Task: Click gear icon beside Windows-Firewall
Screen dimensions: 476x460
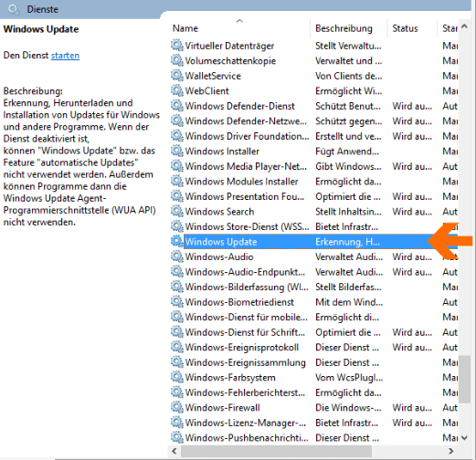Action: [176, 407]
